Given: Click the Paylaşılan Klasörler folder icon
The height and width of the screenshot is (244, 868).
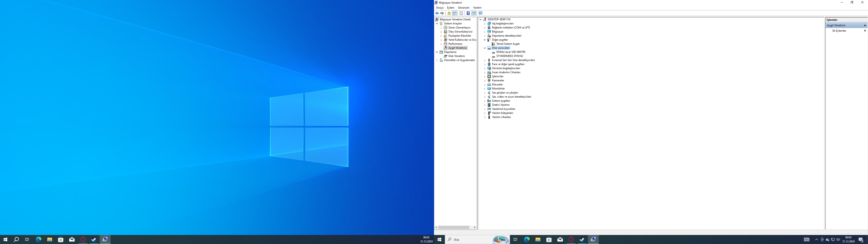Looking at the screenshot, I should [446, 36].
